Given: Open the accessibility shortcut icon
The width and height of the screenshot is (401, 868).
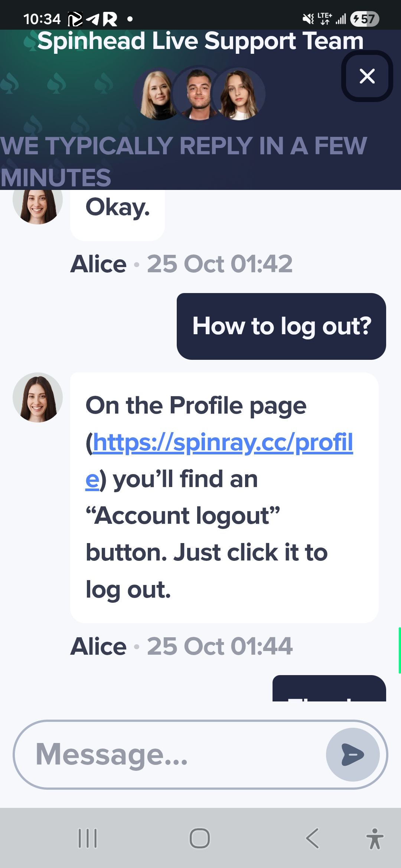Looking at the screenshot, I should click(x=375, y=839).
